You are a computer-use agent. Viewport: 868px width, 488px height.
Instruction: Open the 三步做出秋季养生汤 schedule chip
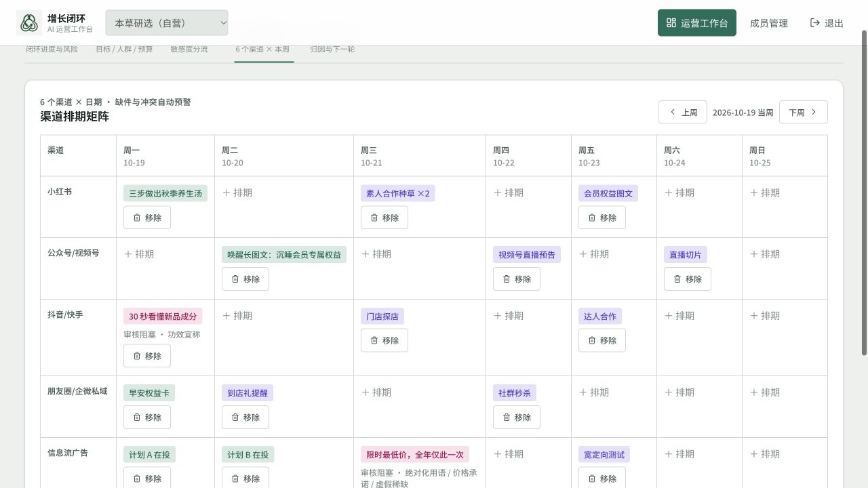[x=165, y=193]
